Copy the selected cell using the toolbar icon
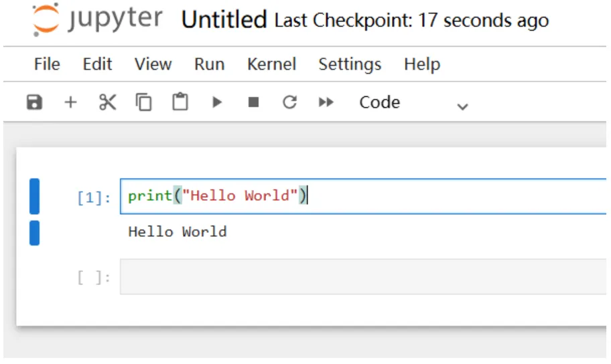 144,102
